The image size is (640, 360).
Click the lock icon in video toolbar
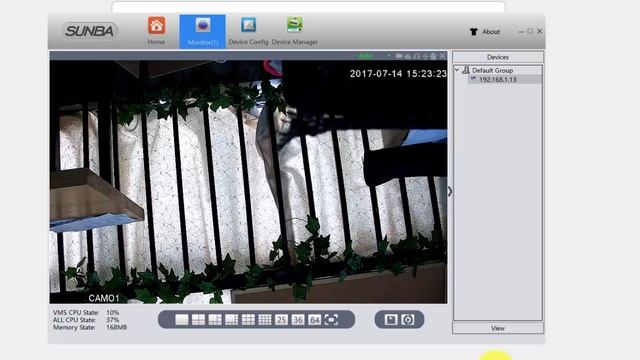433,56
